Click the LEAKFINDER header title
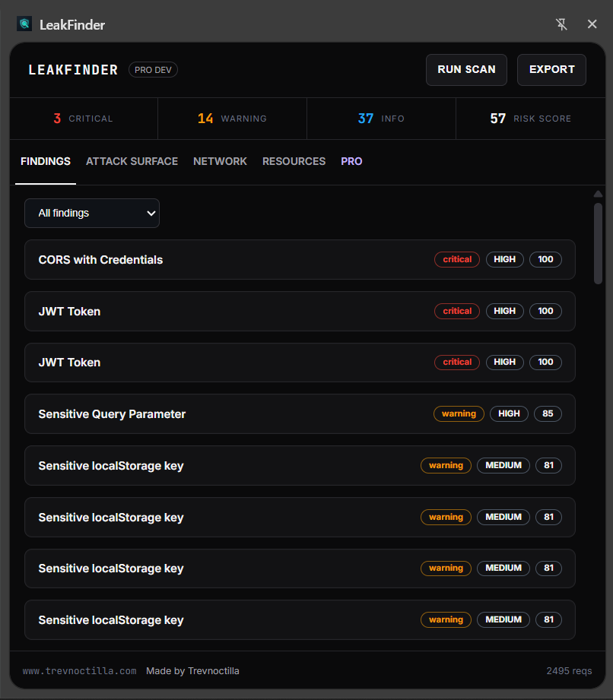The width and height of the screenshot is (613, 700). (x=73, y=70)
